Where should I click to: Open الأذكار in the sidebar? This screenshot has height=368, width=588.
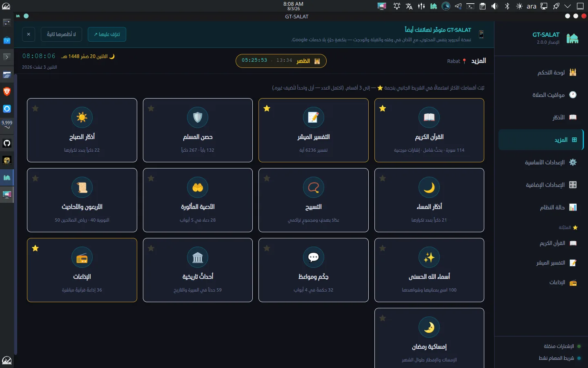(541, 117)
